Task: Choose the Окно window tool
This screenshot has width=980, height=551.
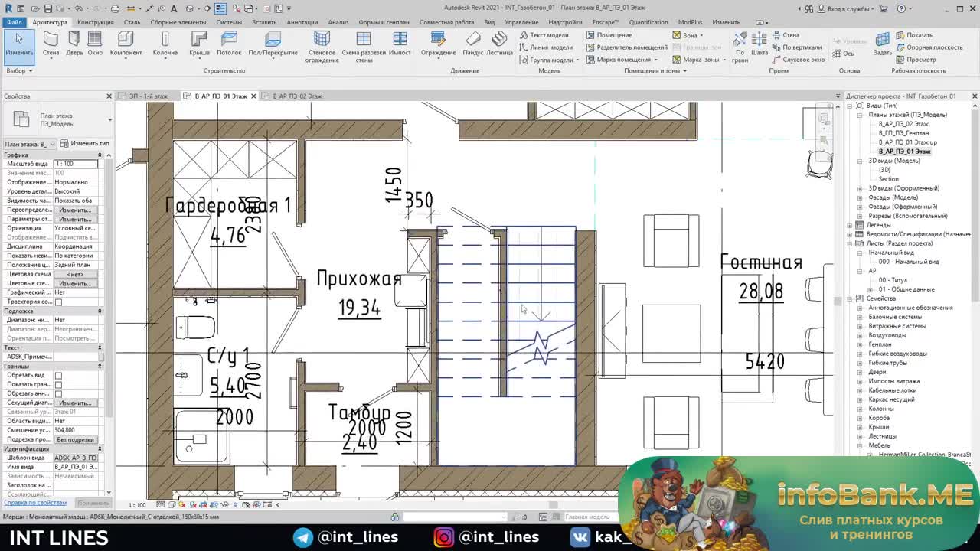Action: (95, 44)
